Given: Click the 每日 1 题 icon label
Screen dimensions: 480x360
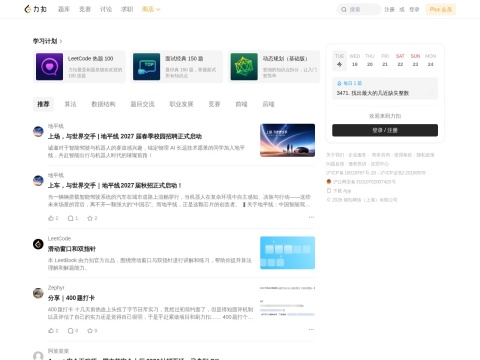Looking at the screenshot, I should 349,83.
